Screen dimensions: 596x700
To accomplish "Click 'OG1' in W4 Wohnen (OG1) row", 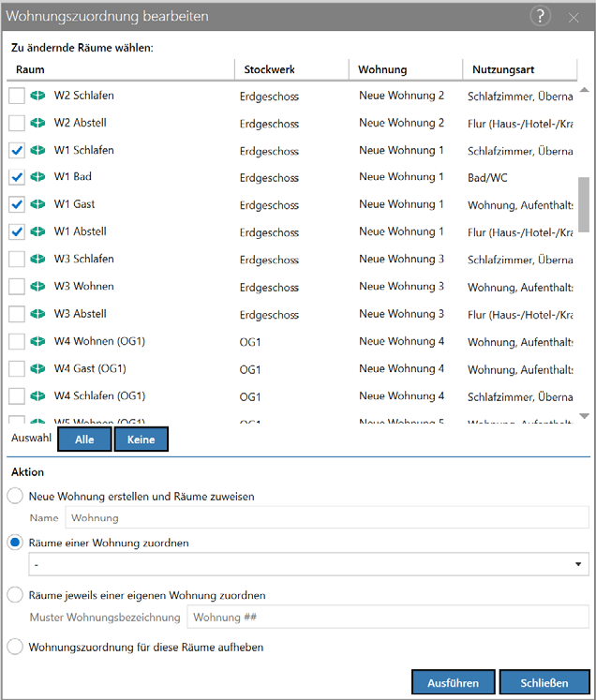I will tap(250, 342).
